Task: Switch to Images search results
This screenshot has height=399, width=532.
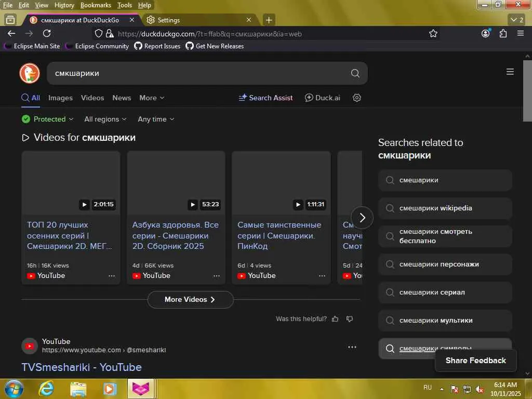Action: [60, 98]
